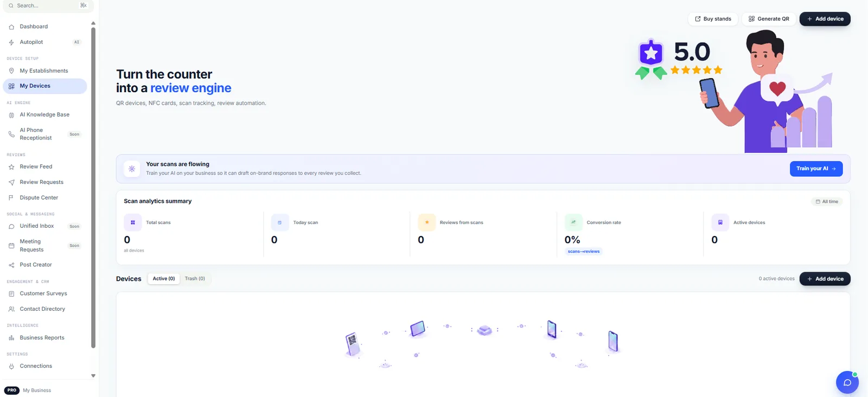The height and width of the screenshot is (397, 868).
Task: Open the All time date filter
Action: pyautogui.click(x=827, y=202)
